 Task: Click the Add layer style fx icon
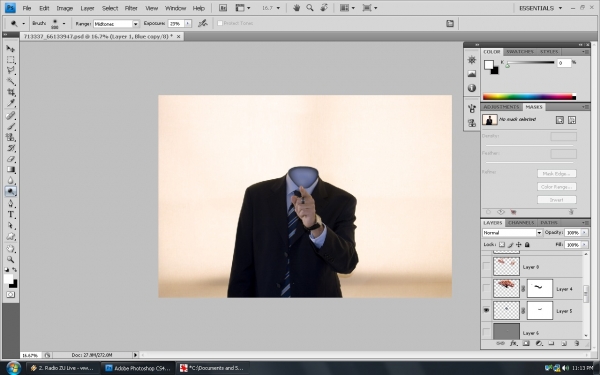coord(513,343)
